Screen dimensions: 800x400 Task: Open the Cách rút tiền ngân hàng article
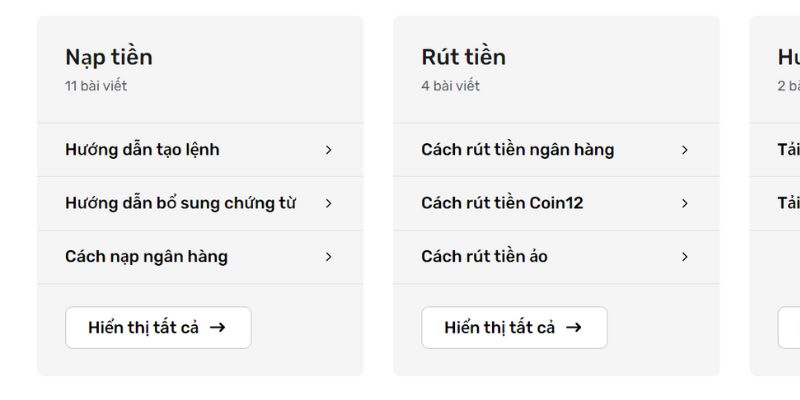517,150
